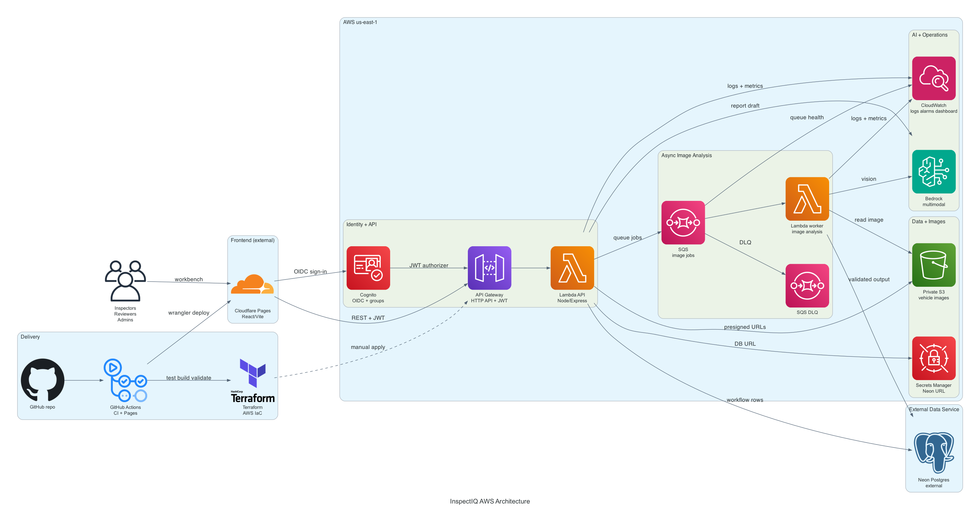Screen dimensions: 980x521
Task: Click the 'Identity + API' group label
Action: coord(361,224)
